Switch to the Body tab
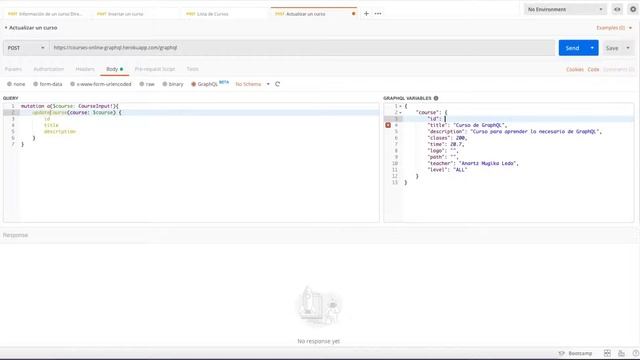This screenshot has width=640, height=360. click(114, 69)
